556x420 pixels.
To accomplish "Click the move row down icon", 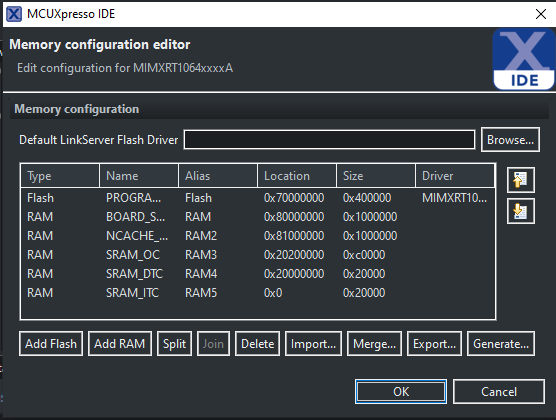I will tap(521, 211).
